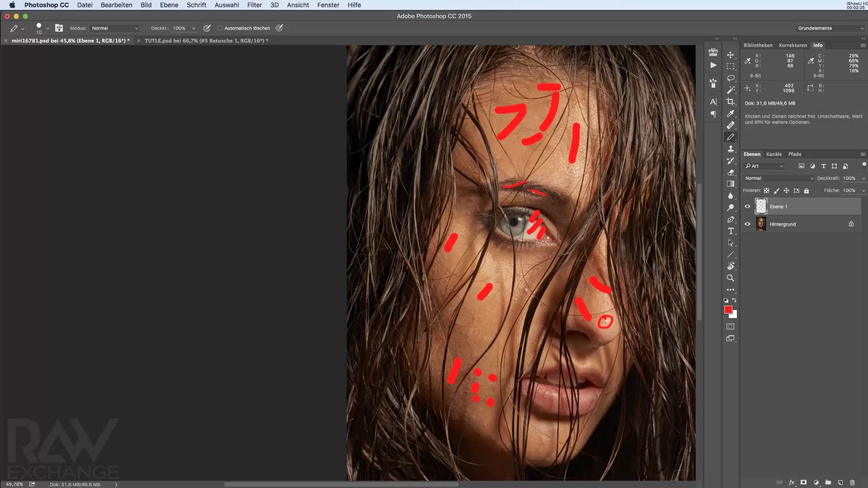The width and height of the screenshot is (868, 488).
Task: Select the Zoom magnifier tool
Action: coord(731,278)
